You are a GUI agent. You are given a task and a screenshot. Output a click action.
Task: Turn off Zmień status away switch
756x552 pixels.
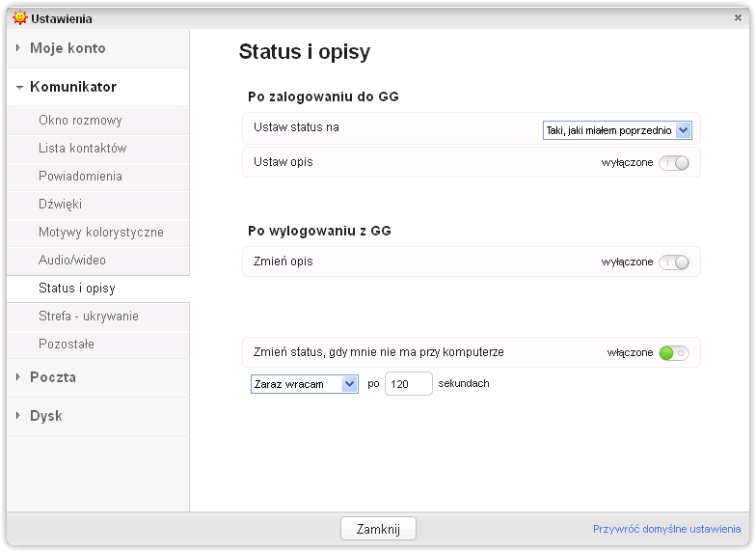pyautogui.click(x=674, y=353)
